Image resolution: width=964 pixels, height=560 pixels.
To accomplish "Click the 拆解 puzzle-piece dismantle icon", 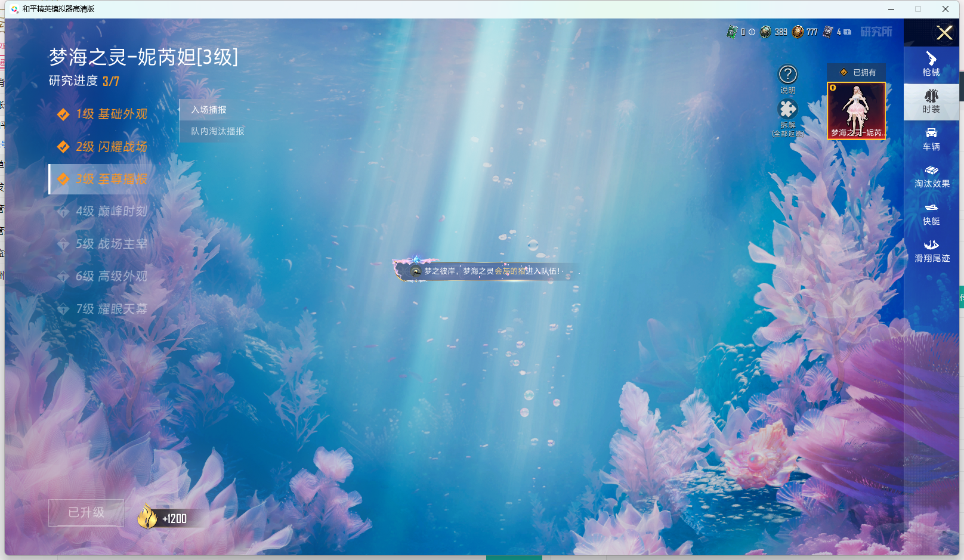I will 787,110.
